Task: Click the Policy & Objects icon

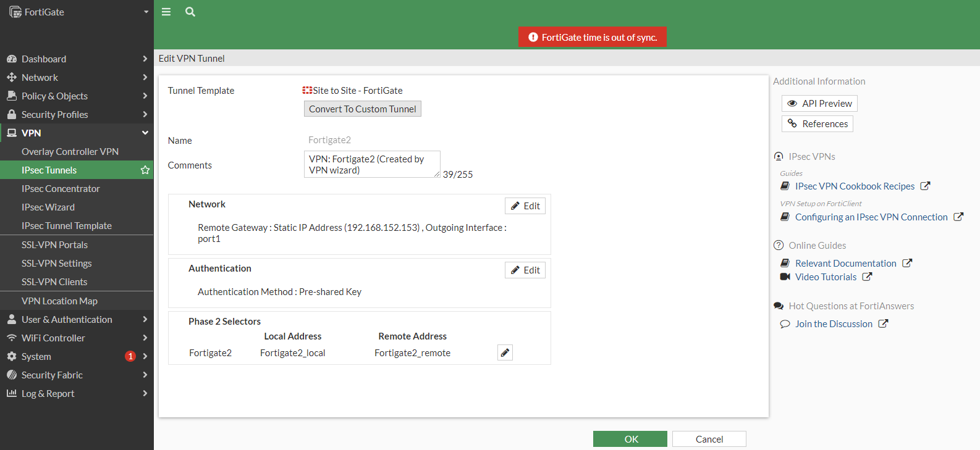Action: click(12, 96)
